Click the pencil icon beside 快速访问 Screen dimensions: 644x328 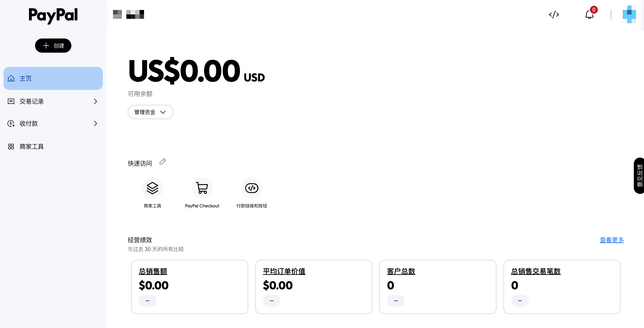[x=163, y=162]
